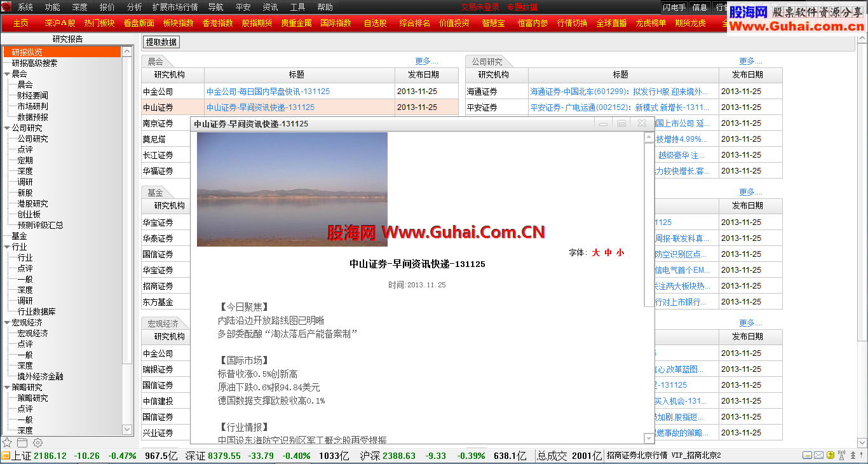Open the folder icon below the tree
This screenshot has height=464, width=868.
22,442
